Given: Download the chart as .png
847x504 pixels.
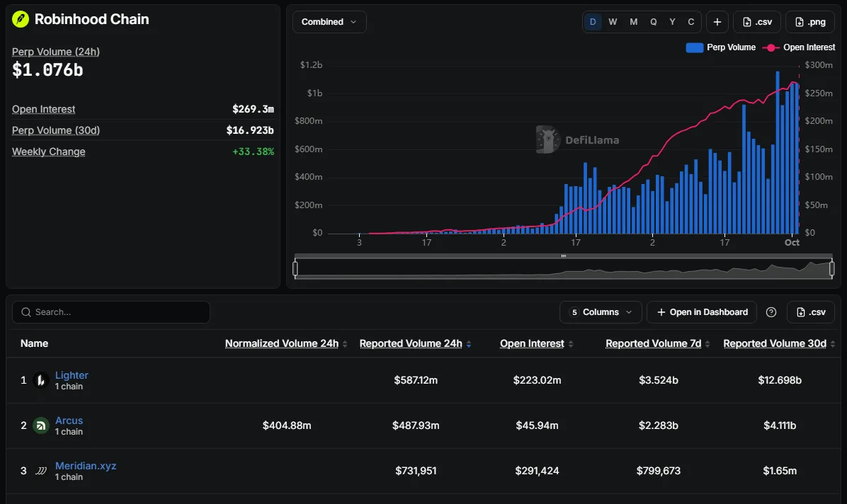Looking at the screenshot, I should [809, 22].
